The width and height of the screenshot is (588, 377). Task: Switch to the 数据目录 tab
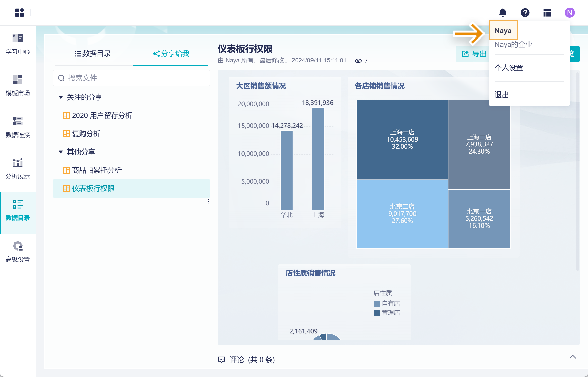point(93,54)
